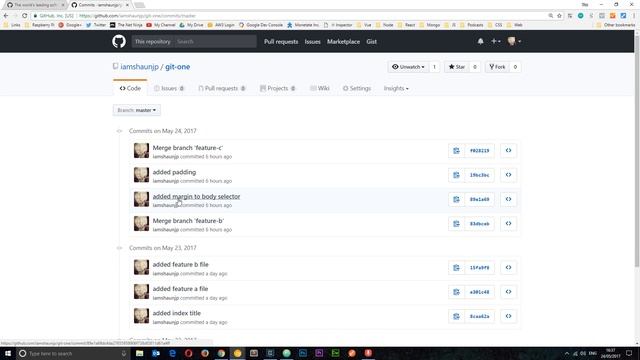Open File Explorer from the taskbar
Viewport: 640px width, 360px height.
[140, 353]
